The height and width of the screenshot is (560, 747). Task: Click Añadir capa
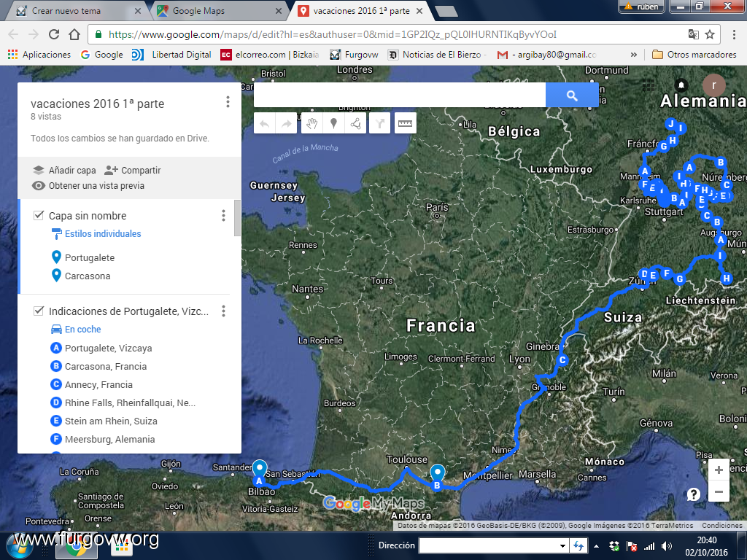[x=72, y=170]
